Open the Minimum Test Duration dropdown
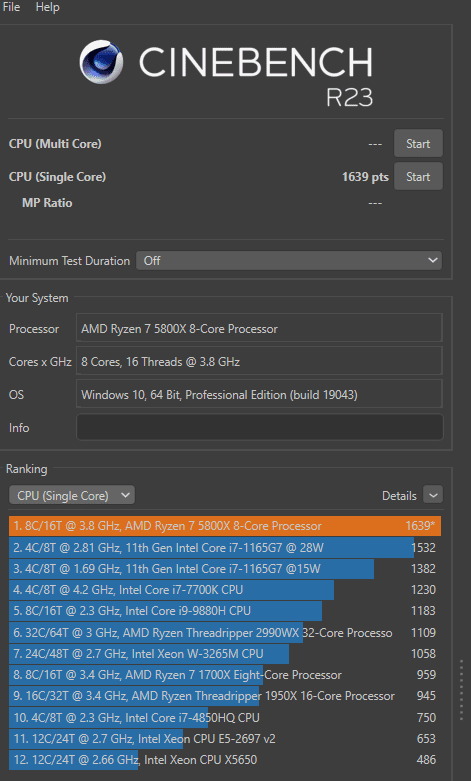The image size is (471, 781). [289, 260]
